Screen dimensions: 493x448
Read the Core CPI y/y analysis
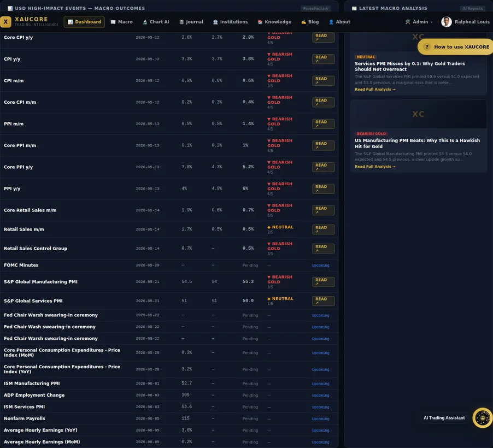(323, 37)
